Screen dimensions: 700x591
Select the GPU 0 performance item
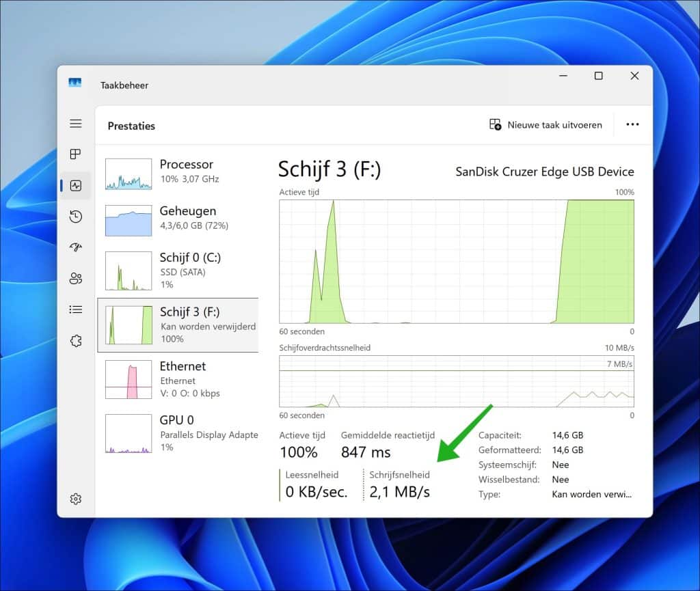[x=178, y=432]
